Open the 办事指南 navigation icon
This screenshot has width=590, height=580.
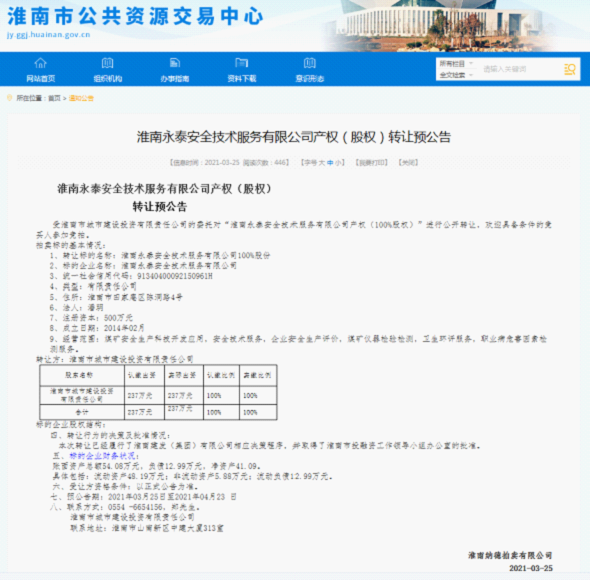(175, 63)
